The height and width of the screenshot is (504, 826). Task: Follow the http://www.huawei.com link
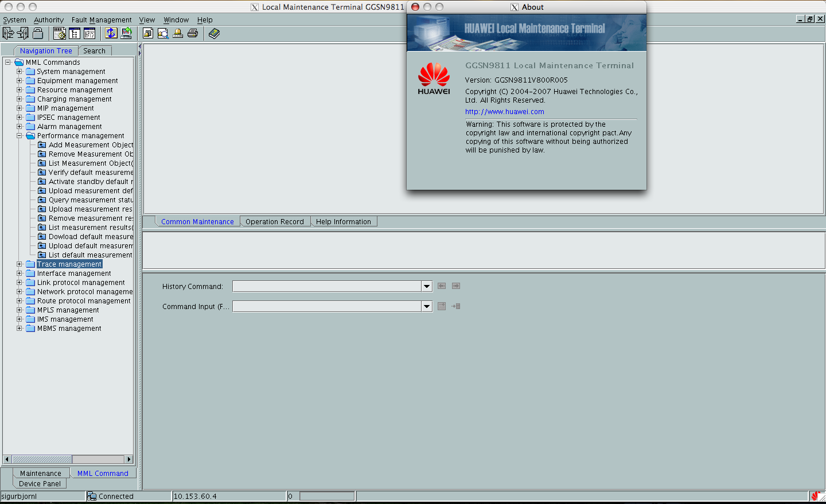click(504, 111)
